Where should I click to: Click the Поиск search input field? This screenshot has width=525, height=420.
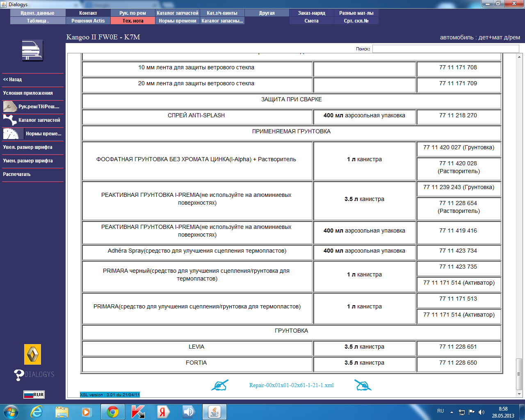[x=445, y=49]
